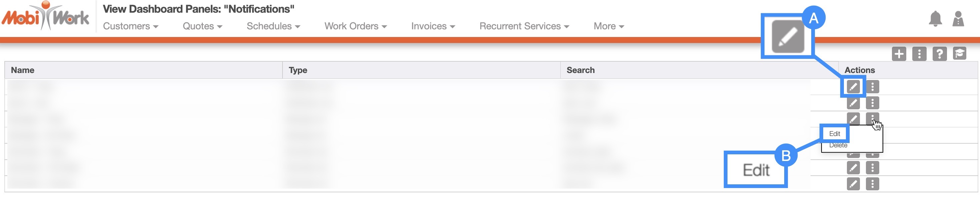Open the question mark help icon
Viewport: 980px width, 206px height.
point(939,54)
